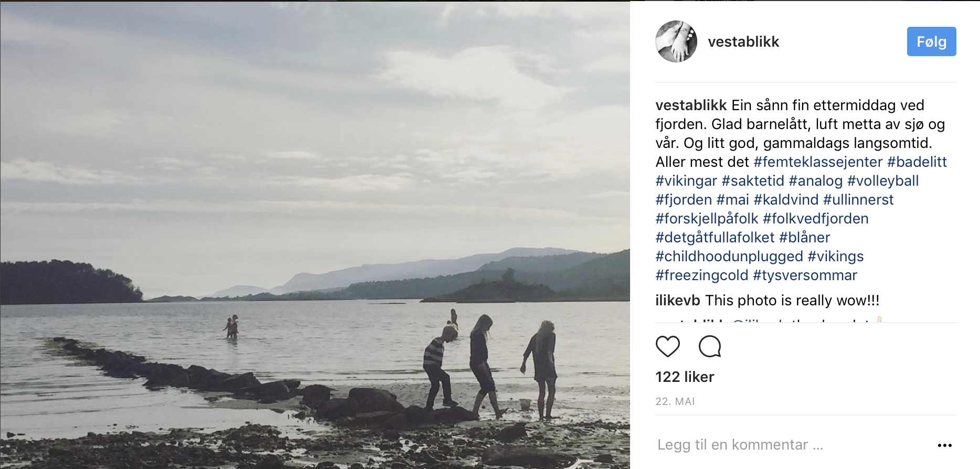Follow vestablikk with the Følg button
This screenshot has width=980, height=469.
(x=931, y=41)
